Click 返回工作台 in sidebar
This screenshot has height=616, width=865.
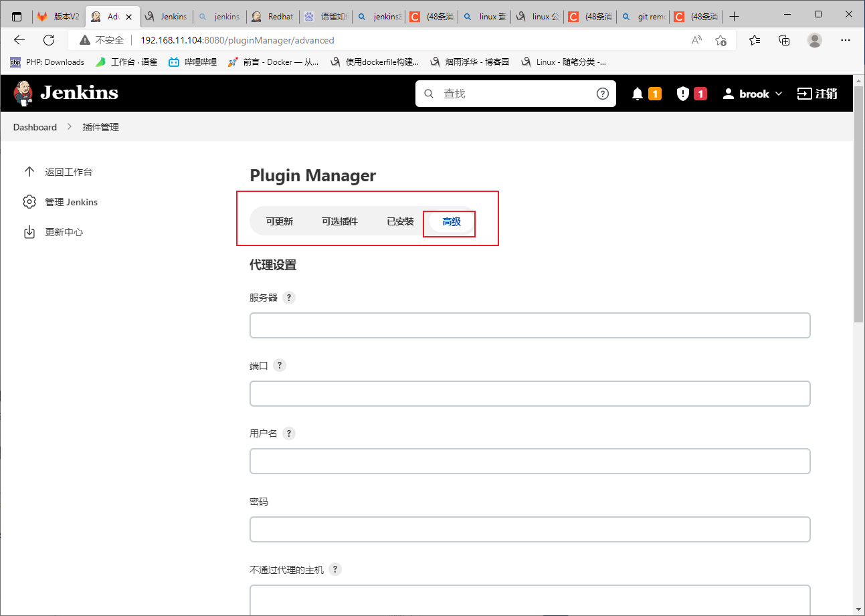tap(68, 172)
